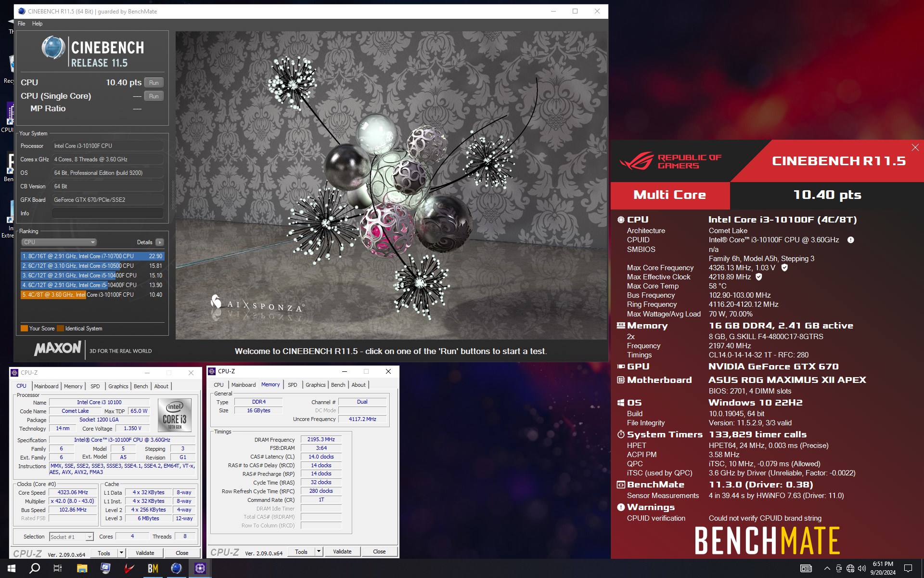The image size is (924, 578).
Task: Open Task View on the taskbar
Action: click(x=58, y=568)
